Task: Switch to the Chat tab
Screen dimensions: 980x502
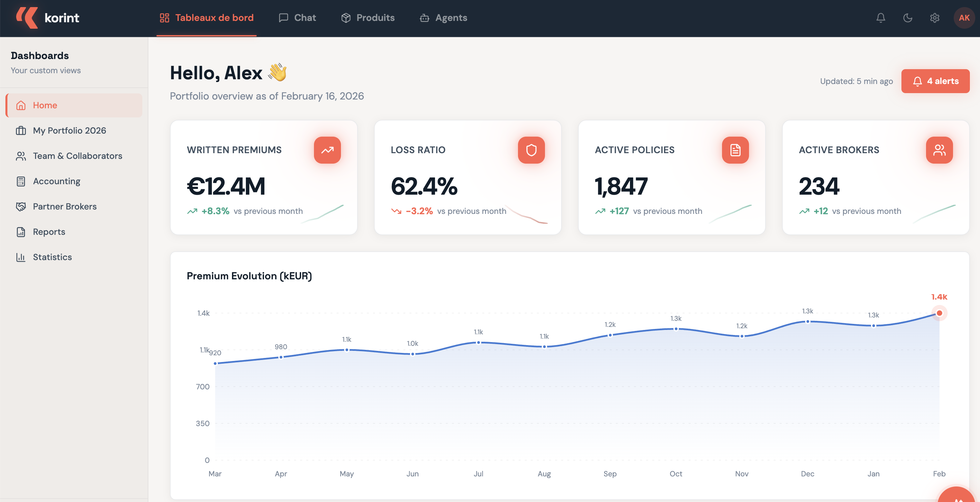Action: [x=297, y=18]
